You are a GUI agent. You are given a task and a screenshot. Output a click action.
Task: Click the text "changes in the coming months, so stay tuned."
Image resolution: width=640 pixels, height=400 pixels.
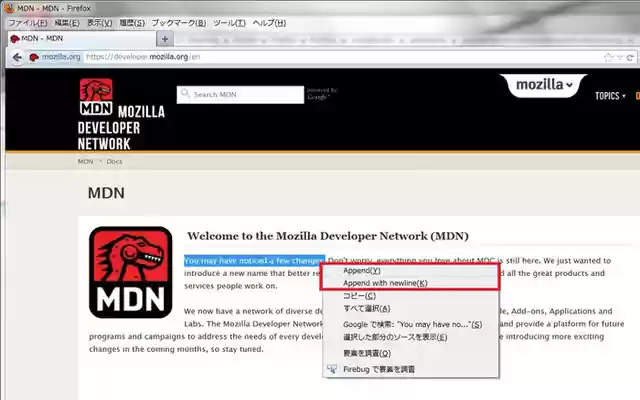tap(176, 349)
